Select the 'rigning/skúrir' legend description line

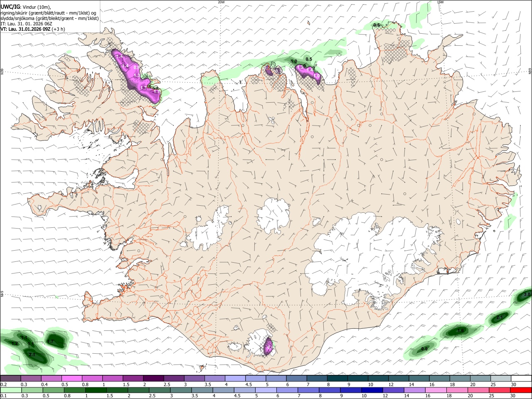48,13
